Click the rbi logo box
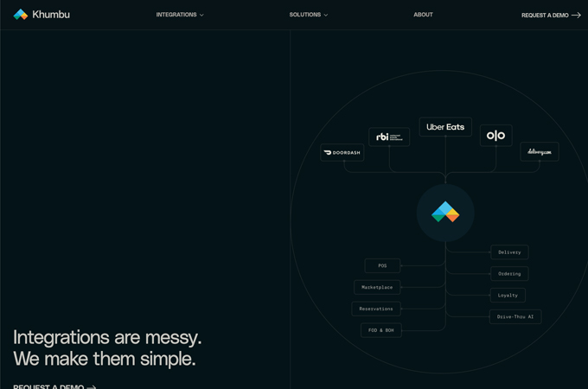Image resolution: width=588 pixels, height=389 pixels. click(389, 137)
